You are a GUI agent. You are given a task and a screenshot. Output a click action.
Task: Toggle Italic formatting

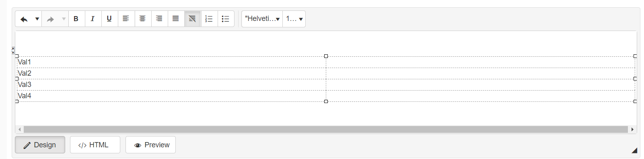[93, 19]
